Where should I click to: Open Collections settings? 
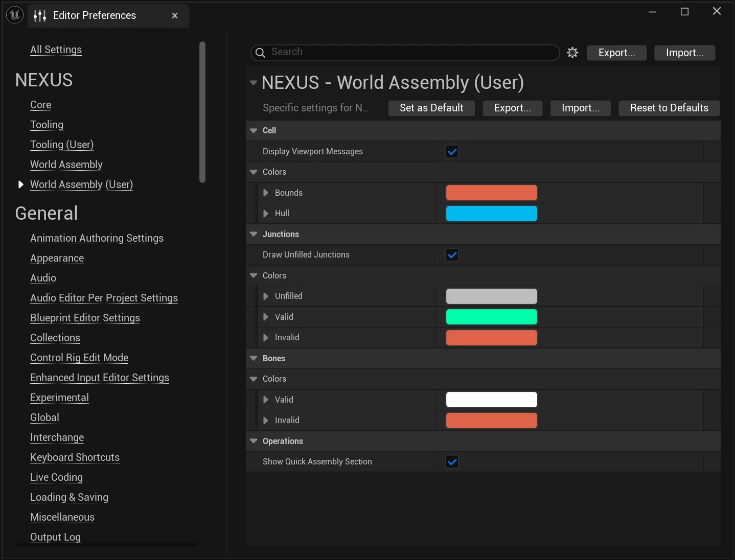(x=55, y=338)
